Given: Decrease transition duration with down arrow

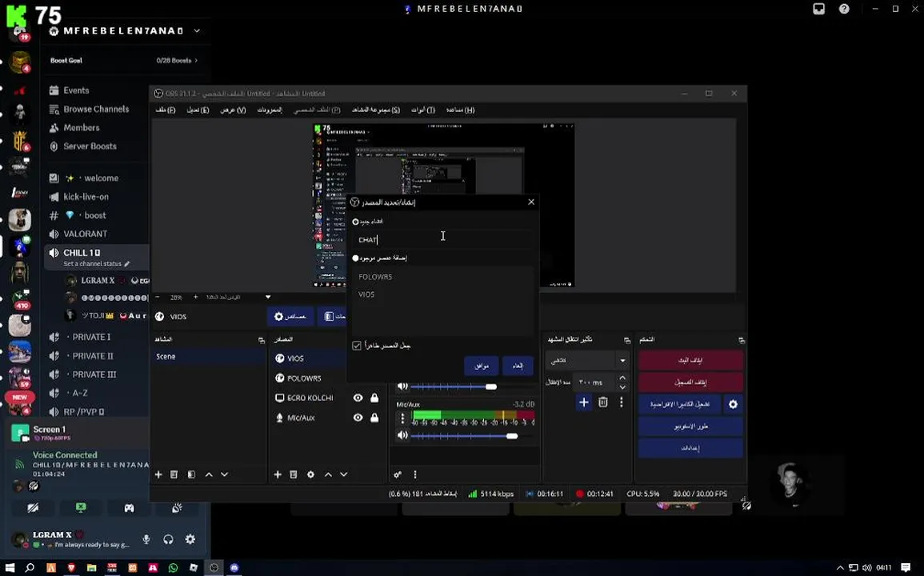Looking at the screenshot, I should tap(622, 387).
